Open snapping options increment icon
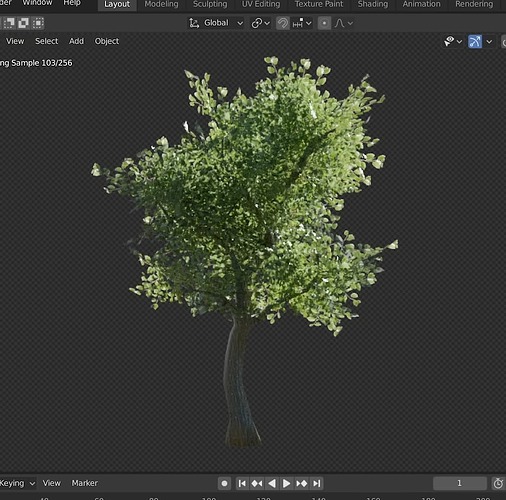The height and width of the screenshot is (500, 506). click(x=302, y=23)
